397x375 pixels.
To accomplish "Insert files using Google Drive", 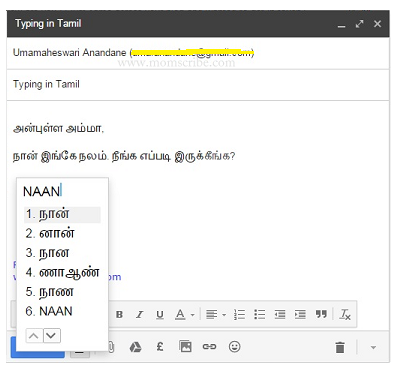I will coord(135,347).
